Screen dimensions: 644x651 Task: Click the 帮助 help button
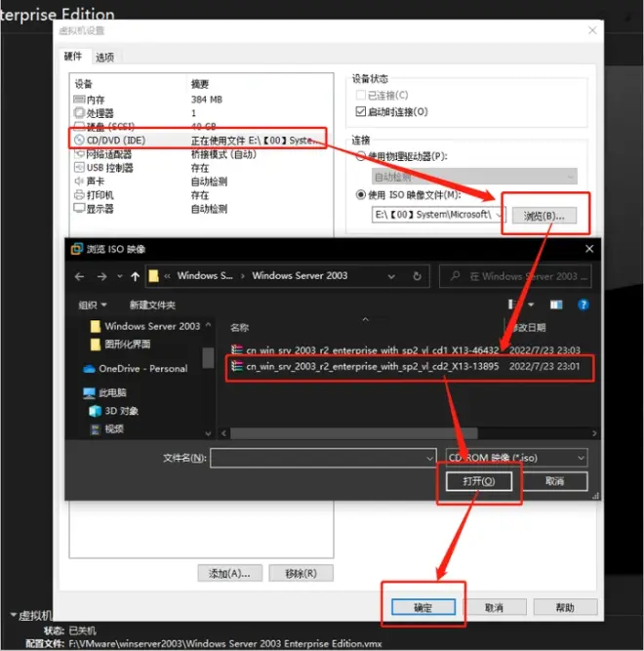pos(565,607)
